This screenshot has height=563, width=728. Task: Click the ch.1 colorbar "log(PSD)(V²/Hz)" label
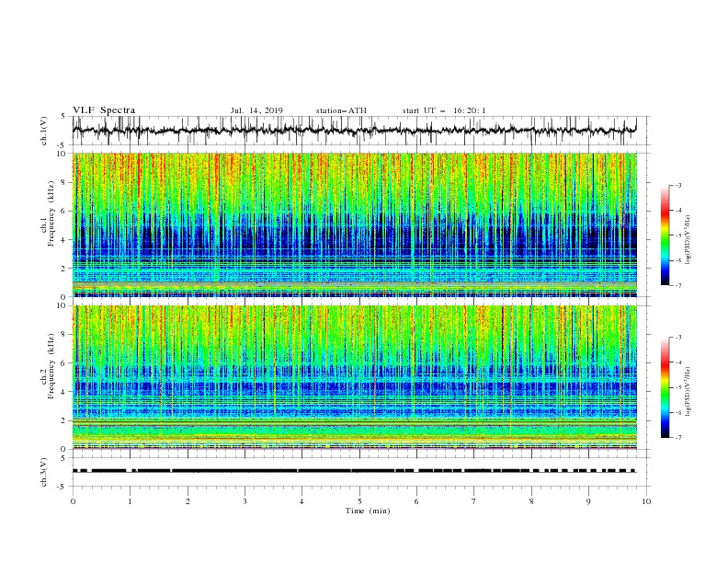click(688, 240)
